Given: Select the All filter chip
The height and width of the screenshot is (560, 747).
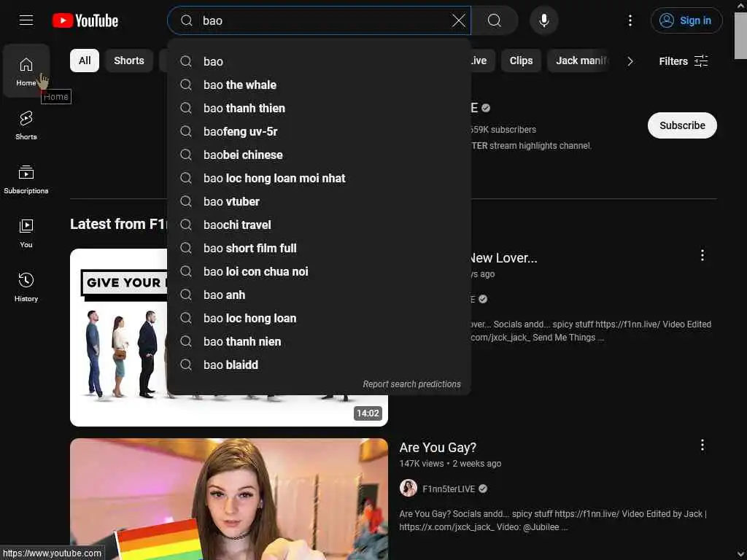Looking at the screenshot, I should [x=85, y=61].
